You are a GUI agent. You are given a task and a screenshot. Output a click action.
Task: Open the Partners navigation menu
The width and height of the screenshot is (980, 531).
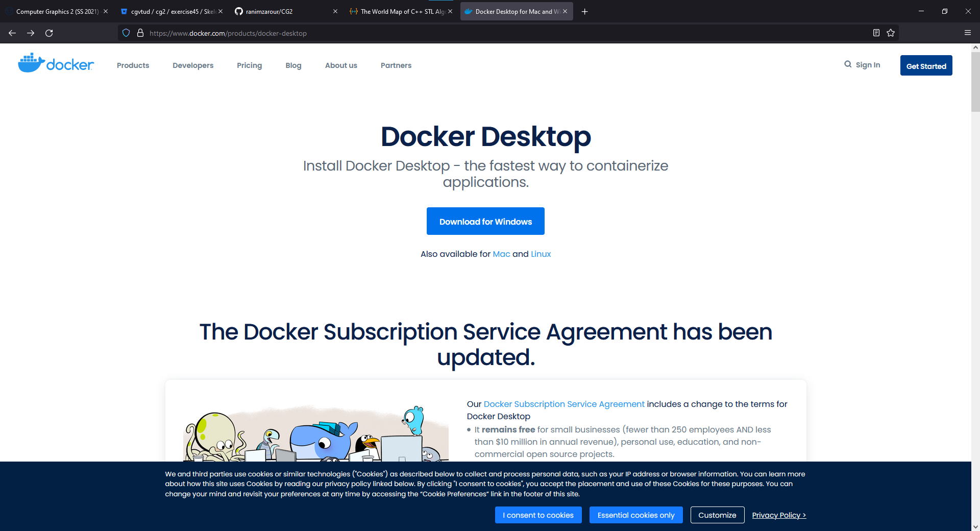click(396, 65)
